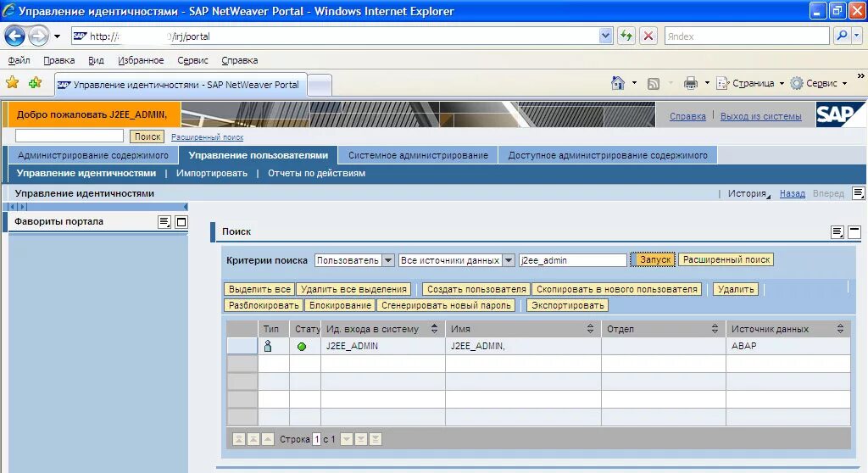Open recent pages dropdown next to Forward arrow
The image size is (868, 473).
pyautogui.click(x=57, y=36)
